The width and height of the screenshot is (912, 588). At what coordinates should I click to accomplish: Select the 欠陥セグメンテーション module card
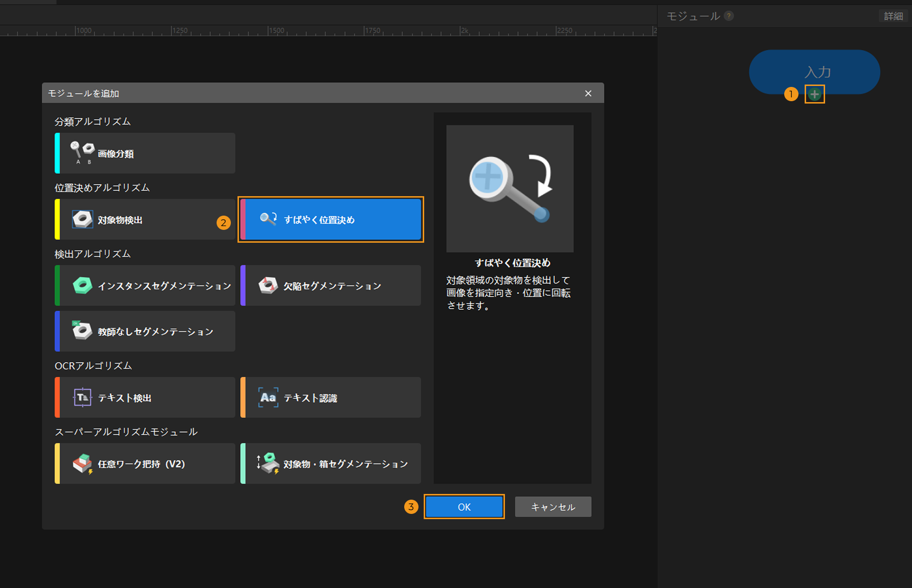(331, 285)
